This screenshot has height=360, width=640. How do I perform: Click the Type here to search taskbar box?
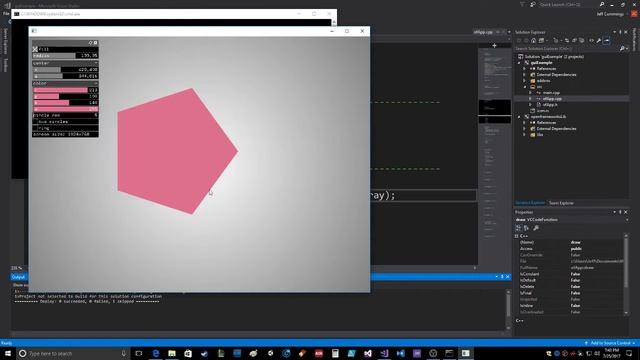click(x=73, y=353)
